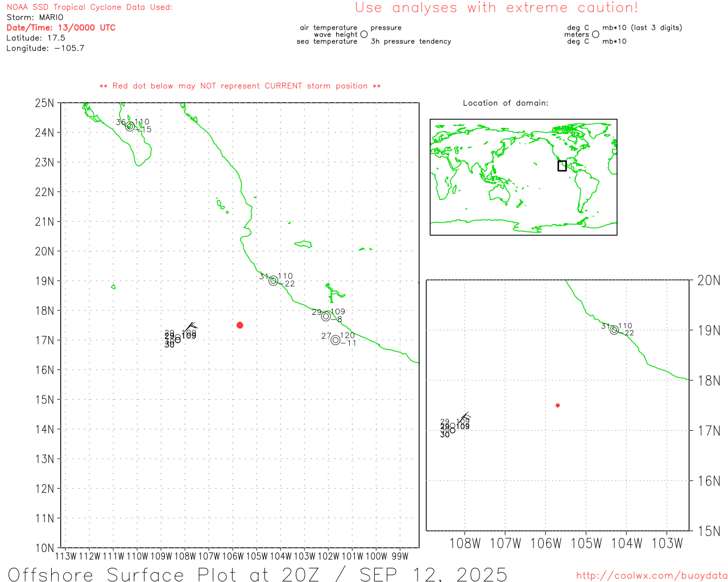Click the 'mb*10 (last 3 digits)' units label

(x=642, y=28)
